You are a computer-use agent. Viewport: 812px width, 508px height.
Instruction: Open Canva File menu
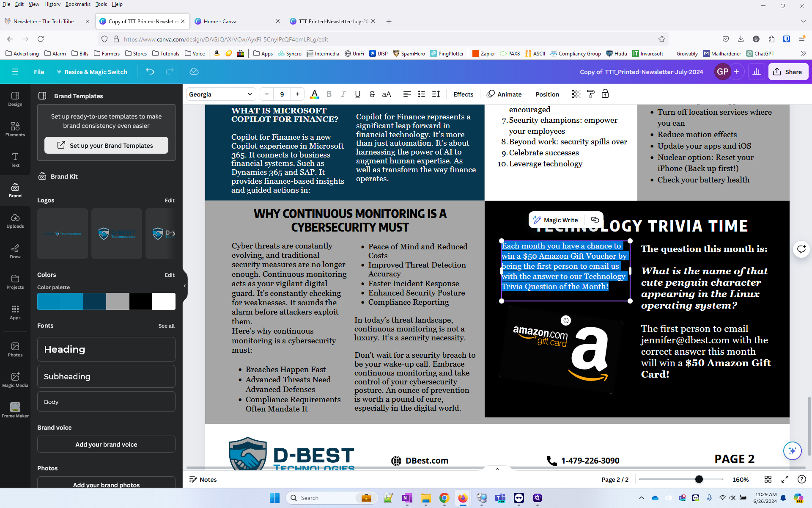click(x=39, y=72)
